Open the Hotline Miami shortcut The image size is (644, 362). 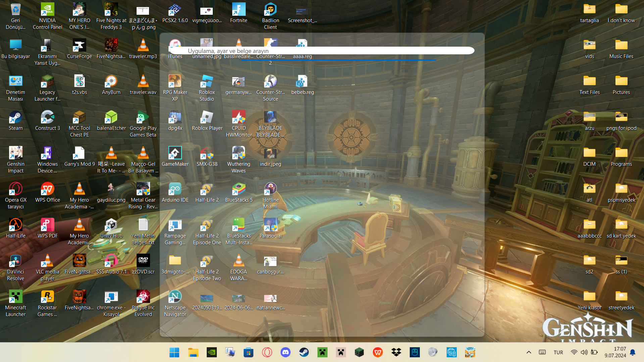[x=270, y=196]
